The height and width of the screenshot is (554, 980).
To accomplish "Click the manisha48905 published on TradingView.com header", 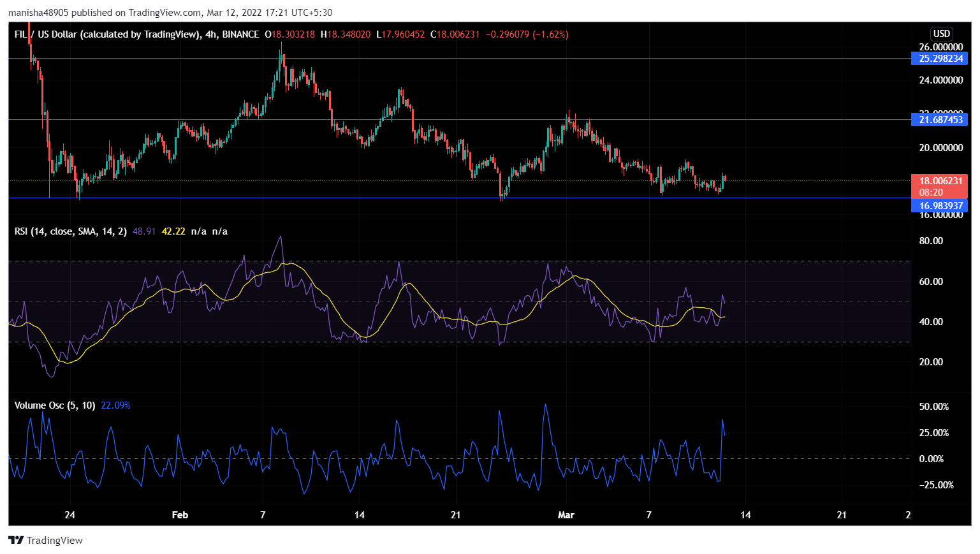I will 170,13.
